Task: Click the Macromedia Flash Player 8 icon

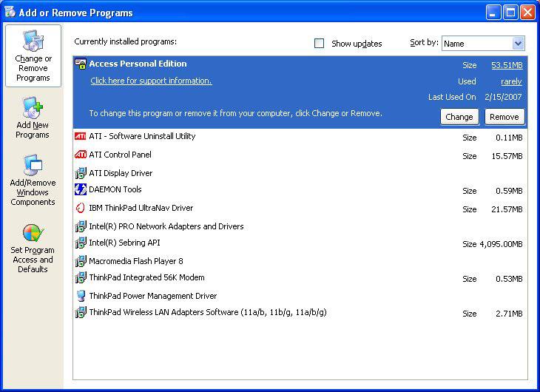Action: 81,261
